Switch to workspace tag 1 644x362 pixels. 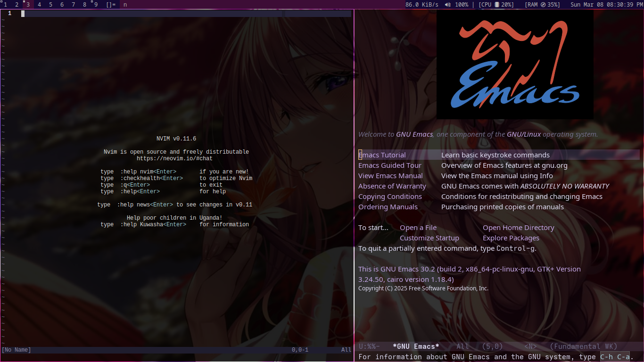6,4
